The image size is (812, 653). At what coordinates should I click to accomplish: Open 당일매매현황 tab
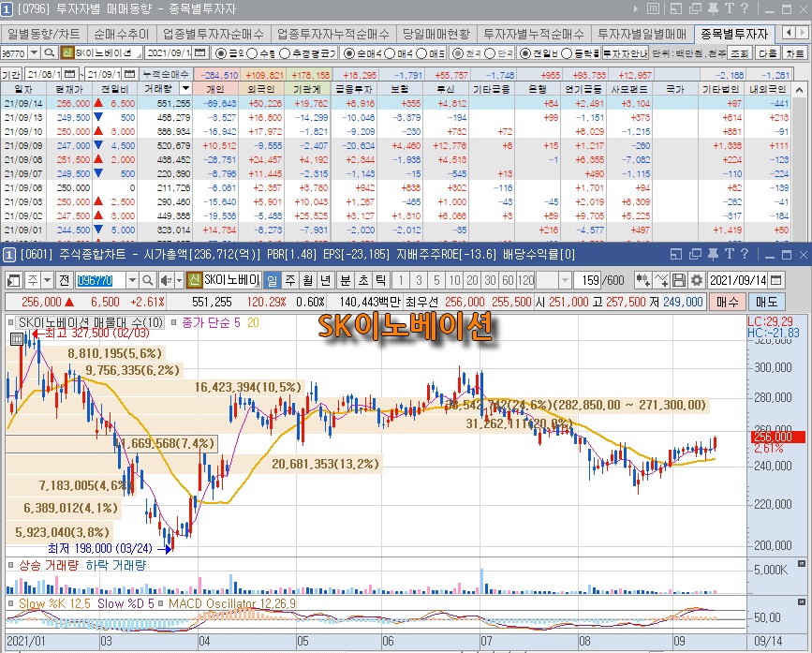click(x=436, y=34)
